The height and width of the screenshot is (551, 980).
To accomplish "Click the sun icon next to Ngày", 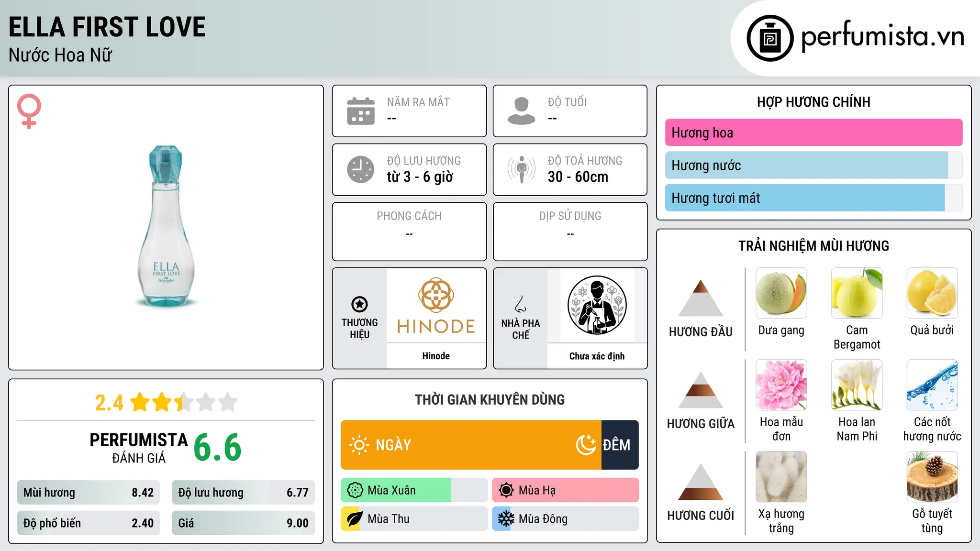I will pyautogui.click(x=359, y=445).
